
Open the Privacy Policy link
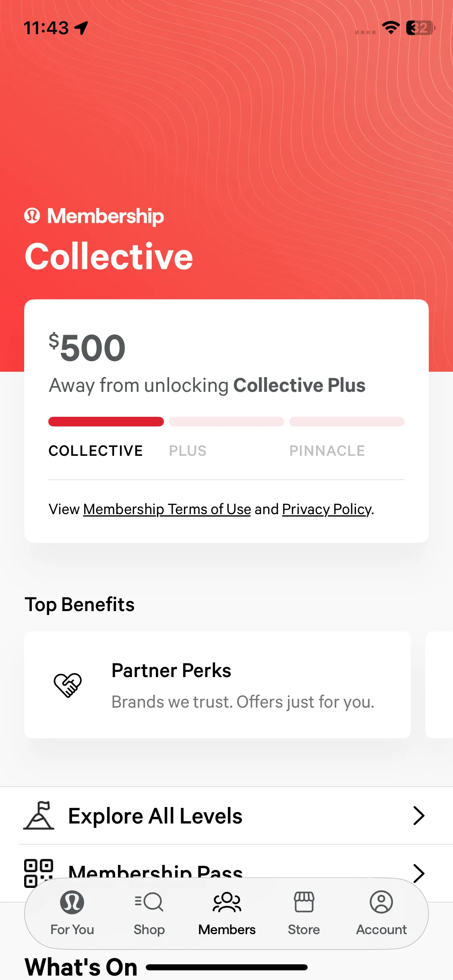point(327,509)
